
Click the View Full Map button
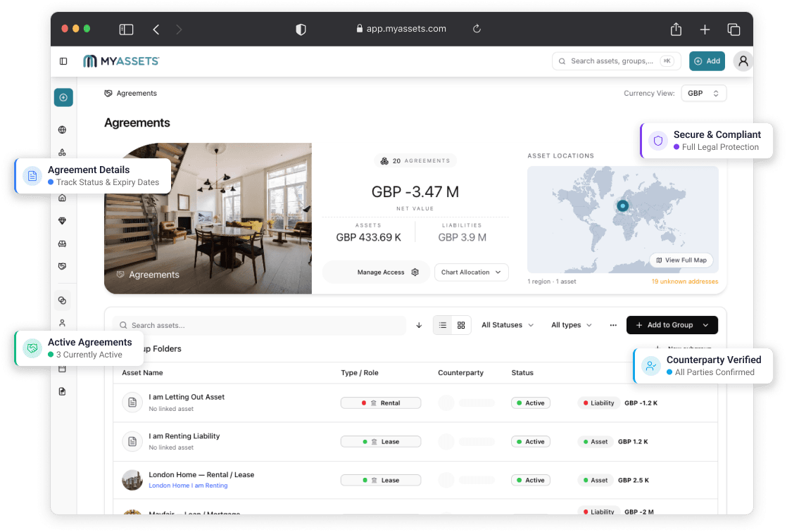681,260
